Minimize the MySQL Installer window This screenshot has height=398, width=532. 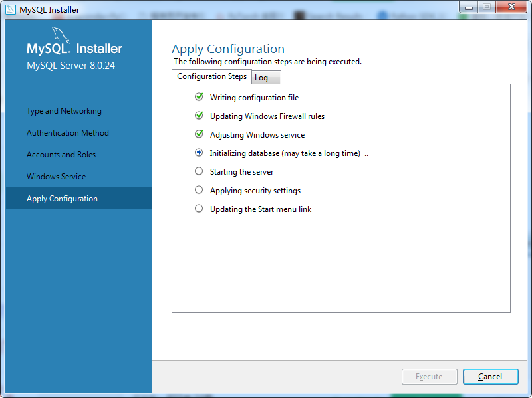point(469,7)
